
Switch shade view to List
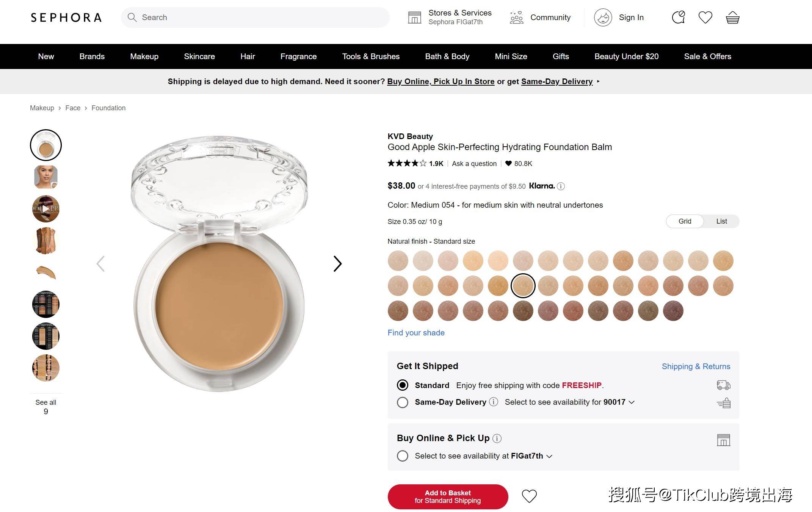coord(721,221)
